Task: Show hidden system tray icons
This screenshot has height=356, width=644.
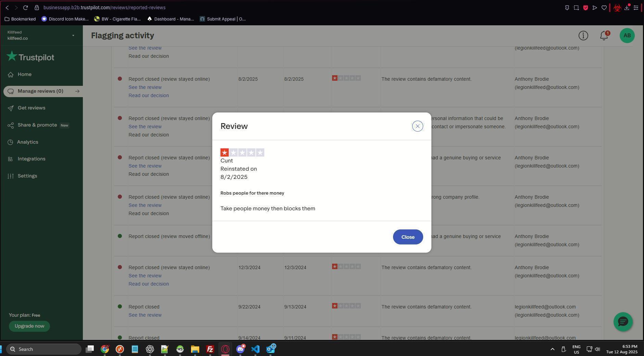Action: [x=552, y=349]
